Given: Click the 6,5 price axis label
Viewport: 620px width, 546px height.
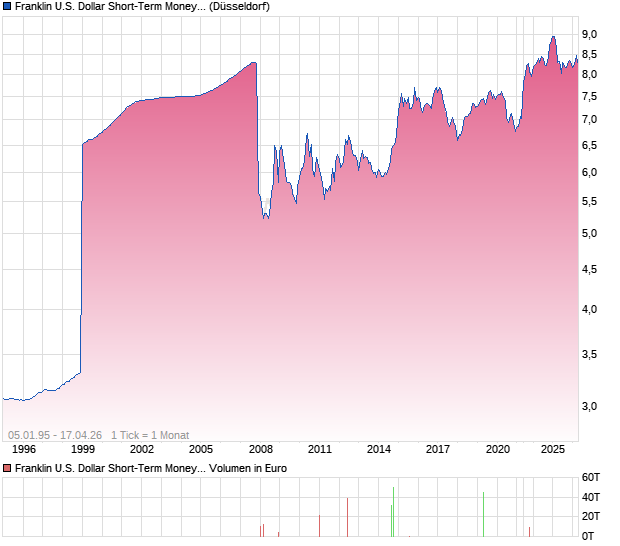Looking at the screenshot, I should coord(589,145).
